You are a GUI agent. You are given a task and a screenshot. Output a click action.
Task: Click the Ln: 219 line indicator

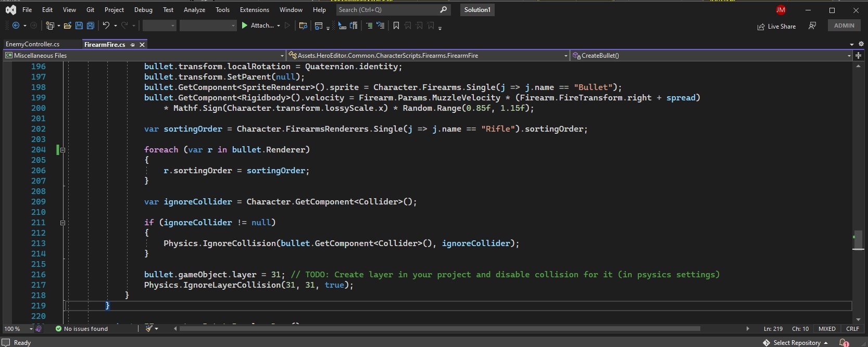coord(773,329)
